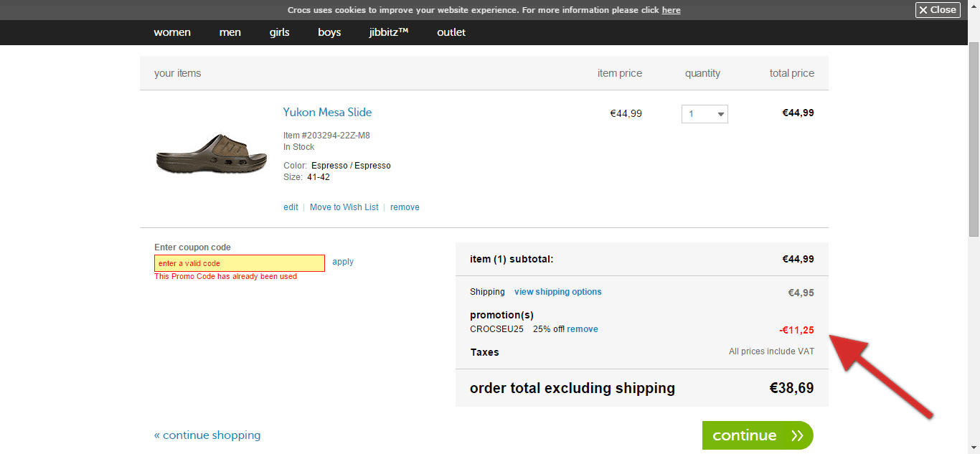Click the promo code name CROCSEU25

(x=496, y=329)
